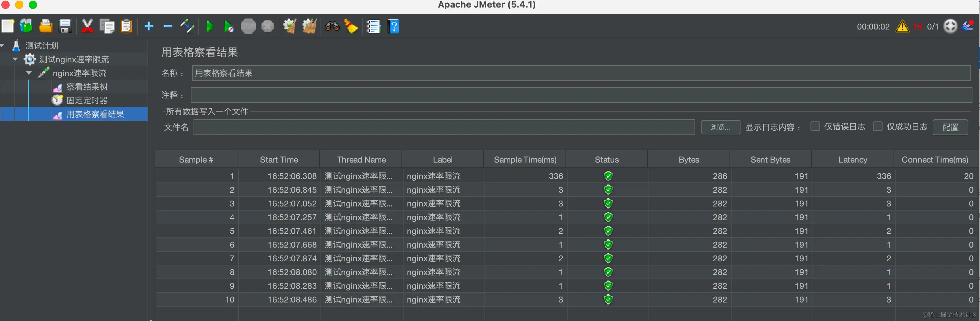Screen dimensions: 980x321
Task: Click the scissors Cut icon
Action: click(87, 27)
